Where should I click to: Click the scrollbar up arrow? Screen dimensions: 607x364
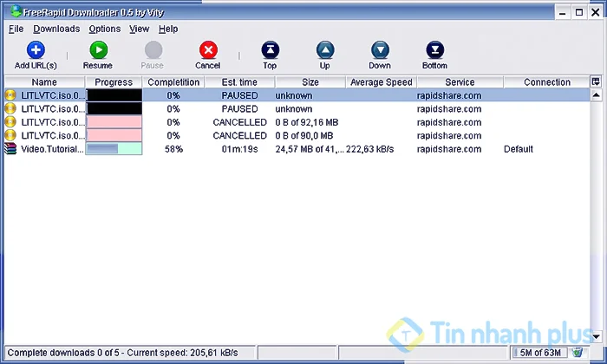click(597, 94)
